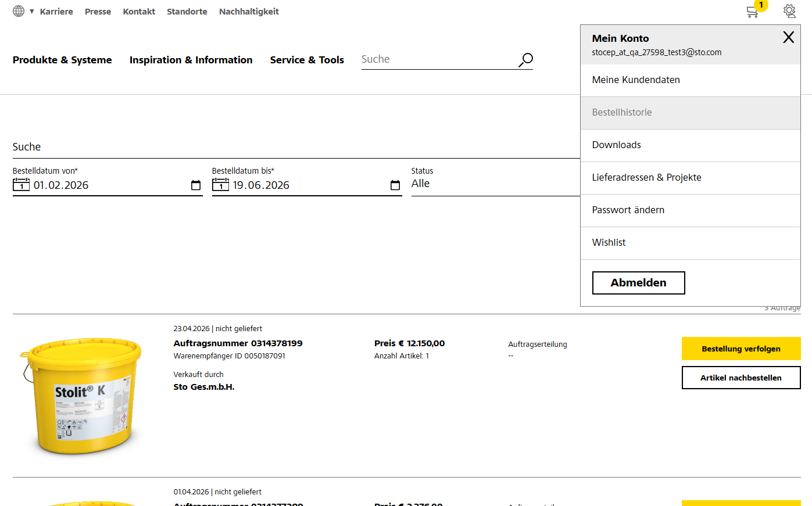Viewport: 812px width, 506px height.
Task: Click calendar icon left of 01.02.2026
Action: (21, 185)
